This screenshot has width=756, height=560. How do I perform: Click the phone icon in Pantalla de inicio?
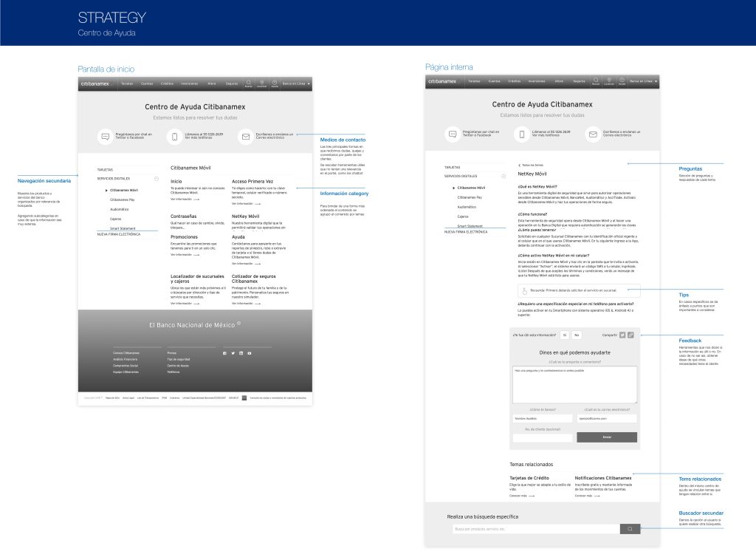click(x=174, y=137)
